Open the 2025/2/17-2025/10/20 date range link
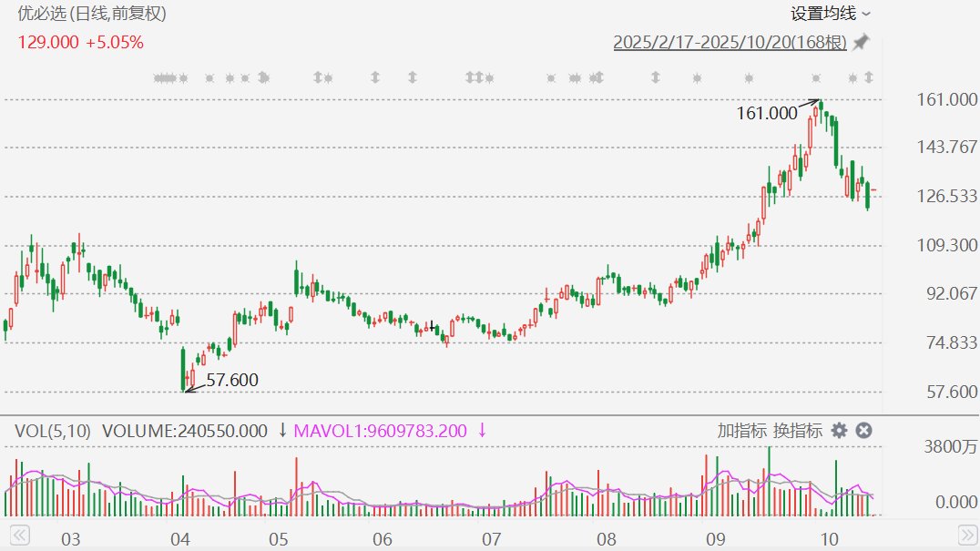 (x=730, y=42)
